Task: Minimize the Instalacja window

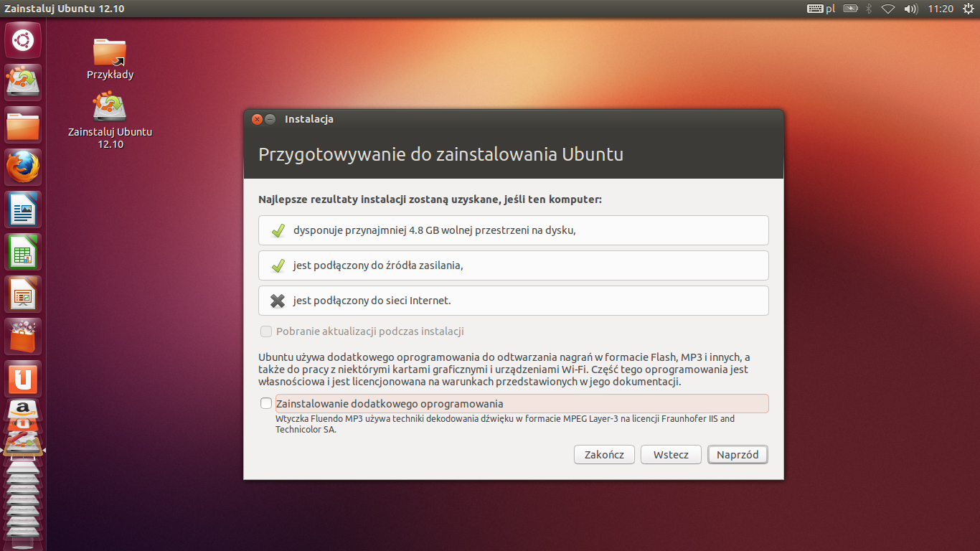Action: coord(270,119)
